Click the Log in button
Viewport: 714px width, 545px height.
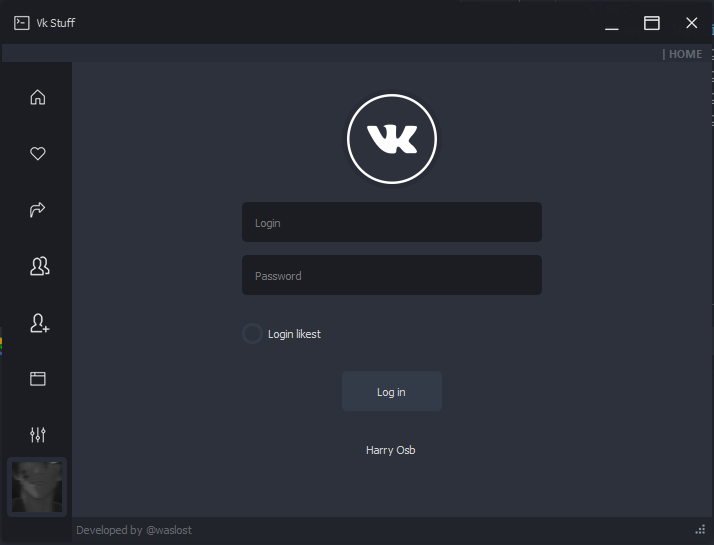click(x=392, y=391)
